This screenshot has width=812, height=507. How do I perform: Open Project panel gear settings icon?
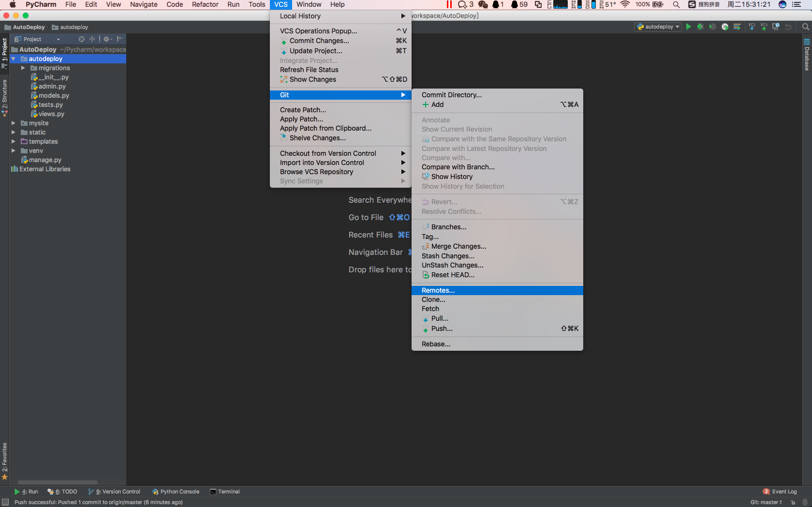[107, 39]
